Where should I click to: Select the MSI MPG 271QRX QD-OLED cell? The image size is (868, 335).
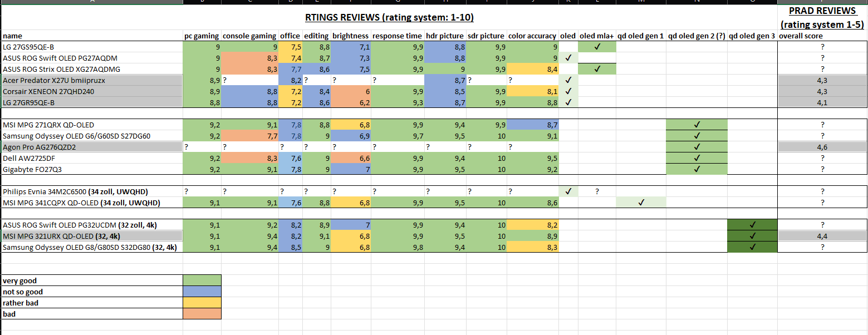click(92, 125)
